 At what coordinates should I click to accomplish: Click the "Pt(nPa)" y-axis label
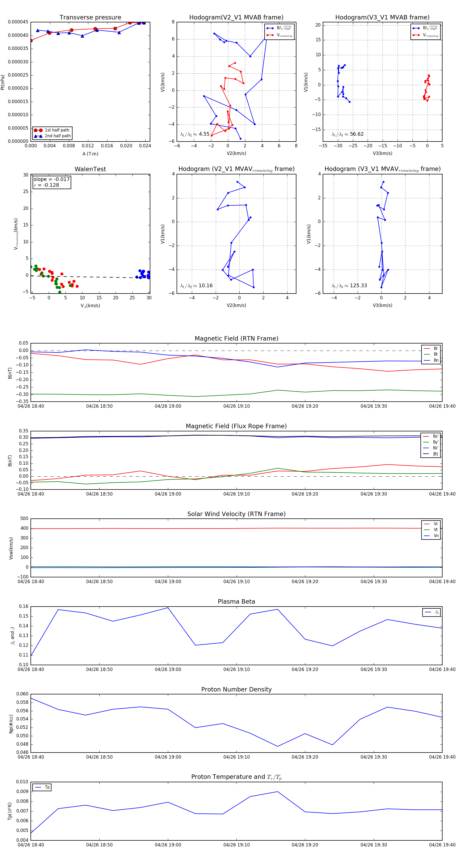pyautogui.click(x=3, y=82)
